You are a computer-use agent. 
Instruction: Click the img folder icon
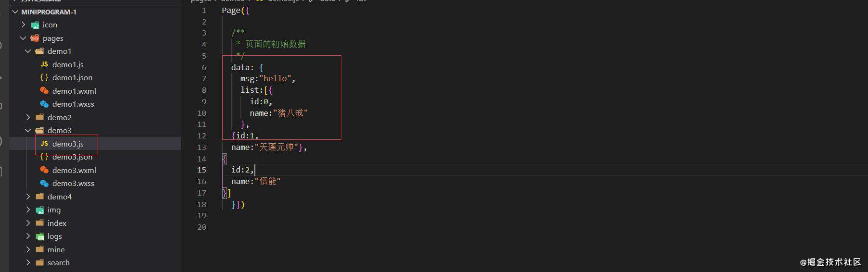(x=40, y=210)
